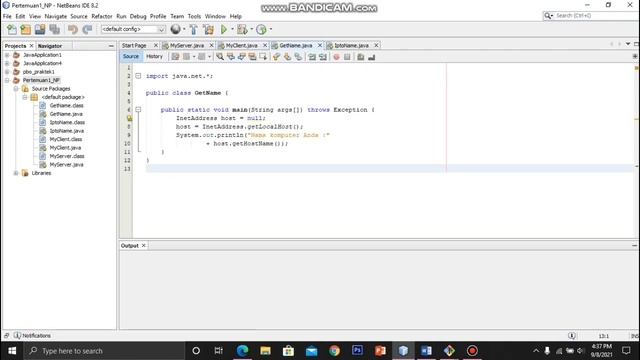The width and height of the screenshot is (640, 360).
Task: Expand the JavaApplication1 project node
Action: point(7,55)
